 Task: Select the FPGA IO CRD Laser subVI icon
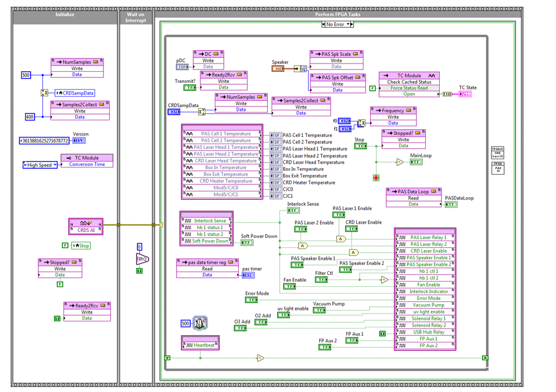click(x=498, y=153)
